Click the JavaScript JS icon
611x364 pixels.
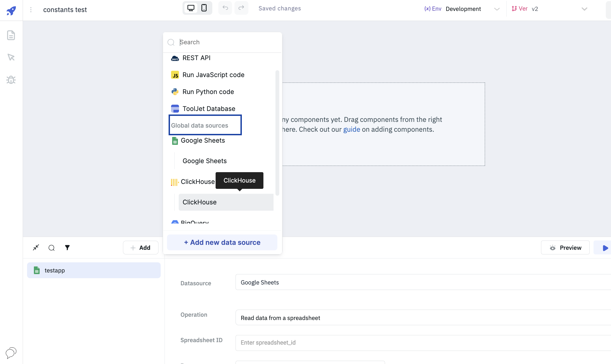(x=175, y=75)
